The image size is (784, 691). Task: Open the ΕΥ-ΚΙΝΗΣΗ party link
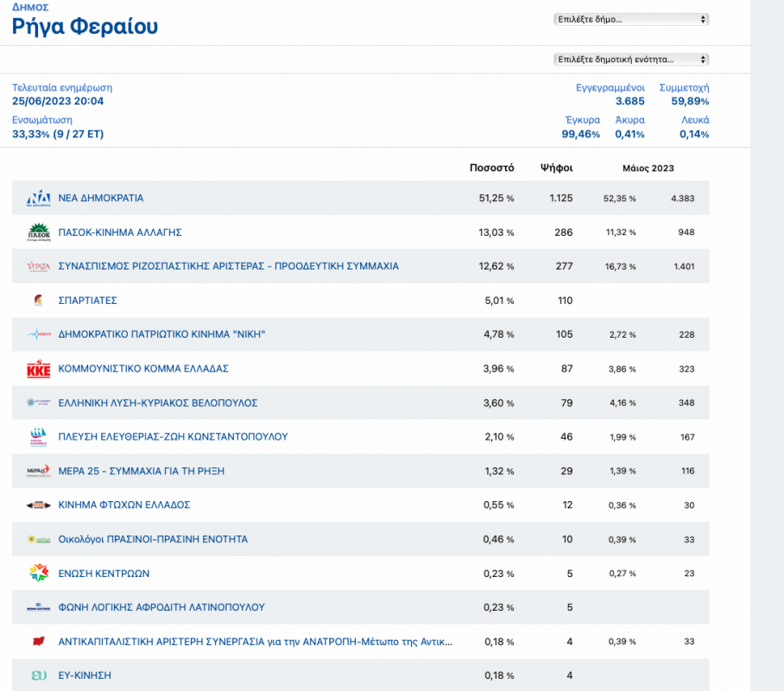point(85,675)
